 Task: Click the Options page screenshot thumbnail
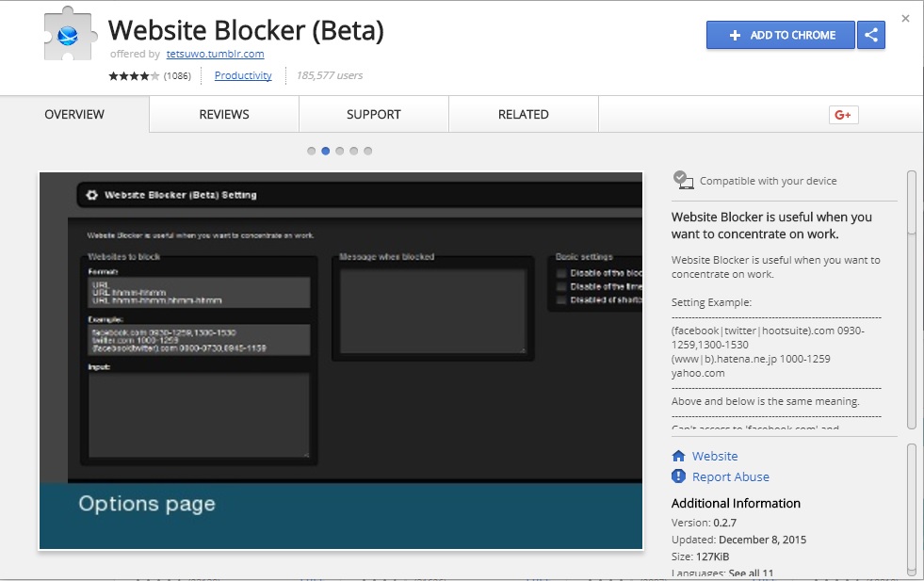coord(341,361)
